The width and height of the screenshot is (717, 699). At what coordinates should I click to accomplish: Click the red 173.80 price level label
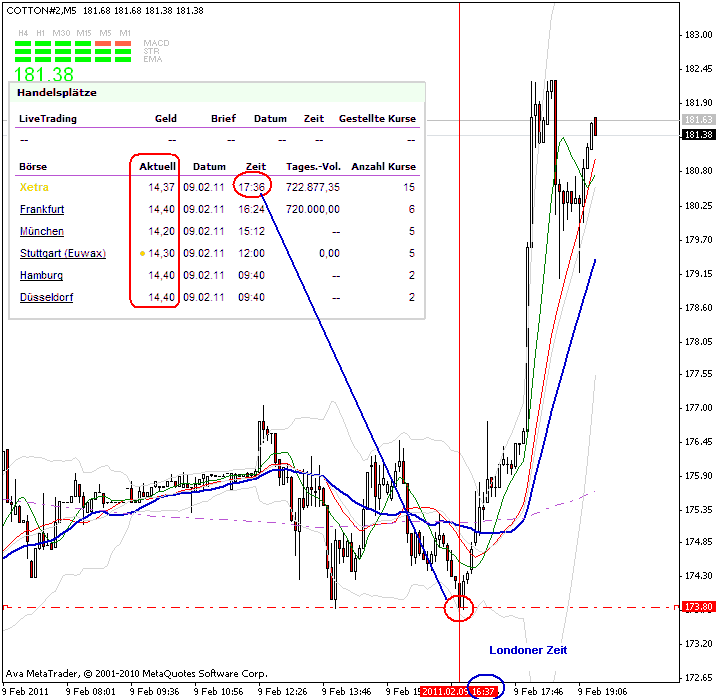tap(697, 607)
